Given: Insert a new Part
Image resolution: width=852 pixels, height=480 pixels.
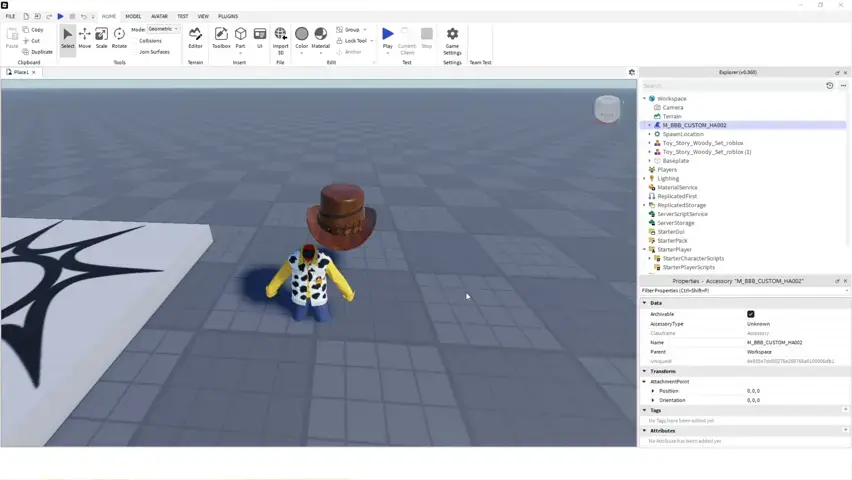Looking at the screenshot, I should (x=240, y=39).
